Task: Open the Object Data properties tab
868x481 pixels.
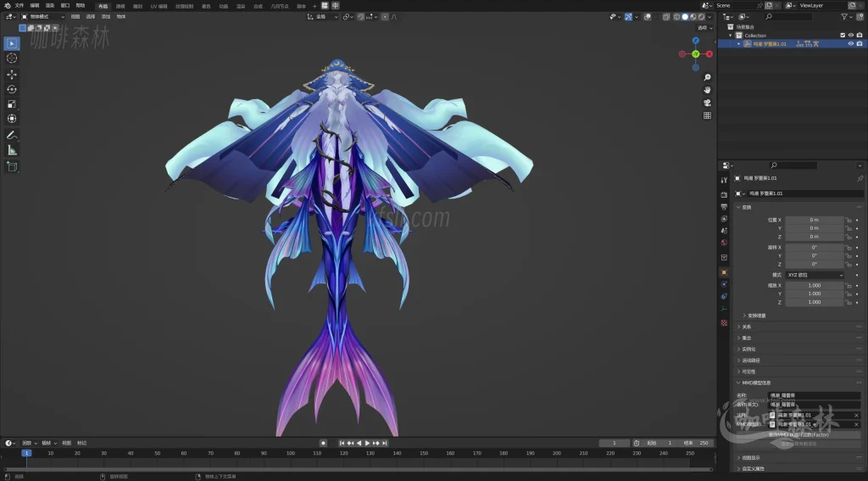Action: pyautogui.click(x=724, y=309)
